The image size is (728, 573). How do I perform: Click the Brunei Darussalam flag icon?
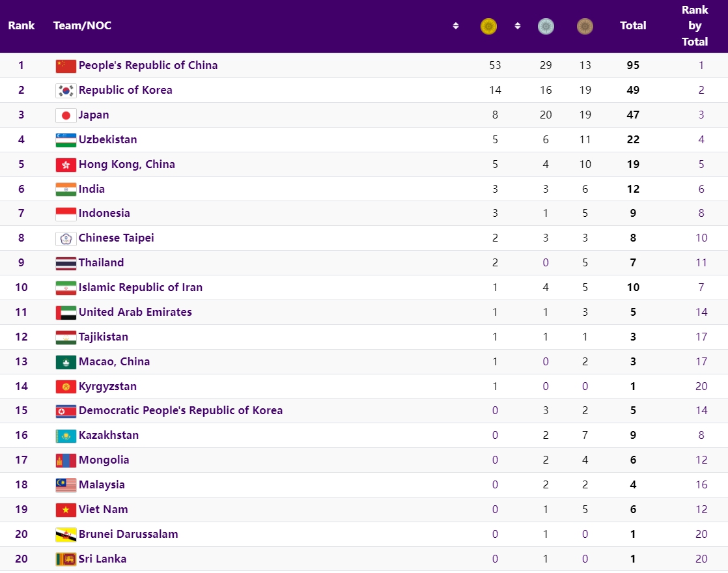point(66,535)
